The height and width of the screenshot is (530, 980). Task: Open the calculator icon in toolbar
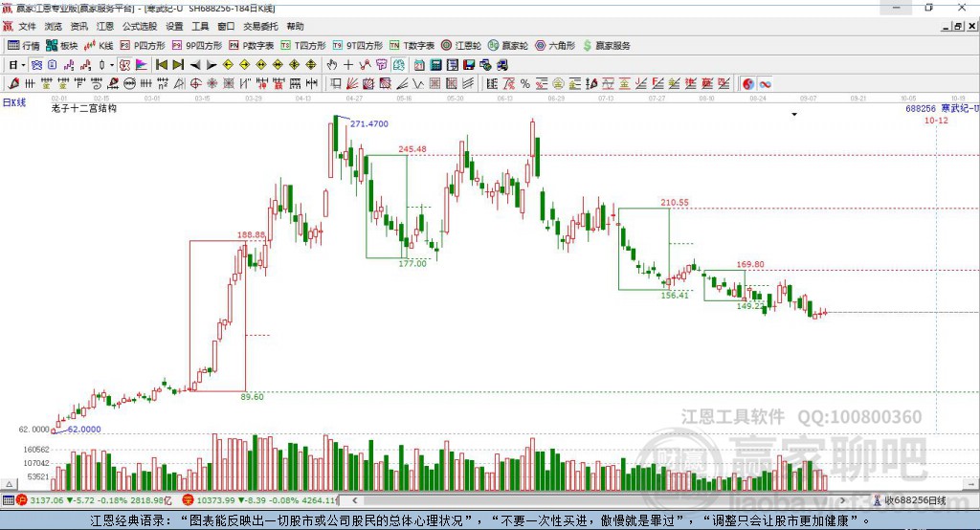click(x=435, y=65)
